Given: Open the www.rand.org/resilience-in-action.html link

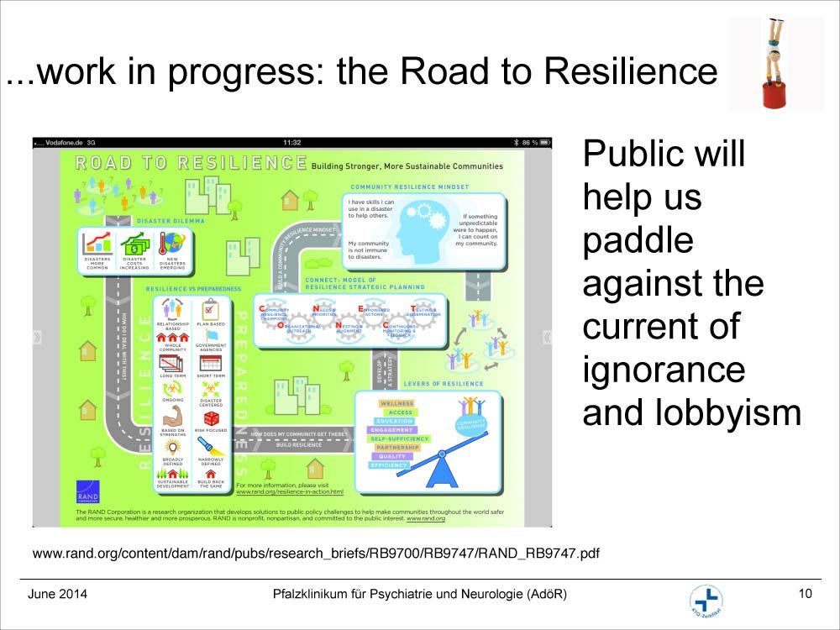Looking at the screenshot, I should point(291,491).
